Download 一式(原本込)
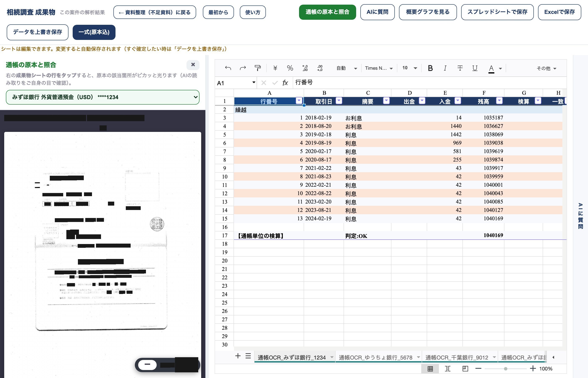Image resolution: width=588 pixels, height=378 pixels. [94, 32]
